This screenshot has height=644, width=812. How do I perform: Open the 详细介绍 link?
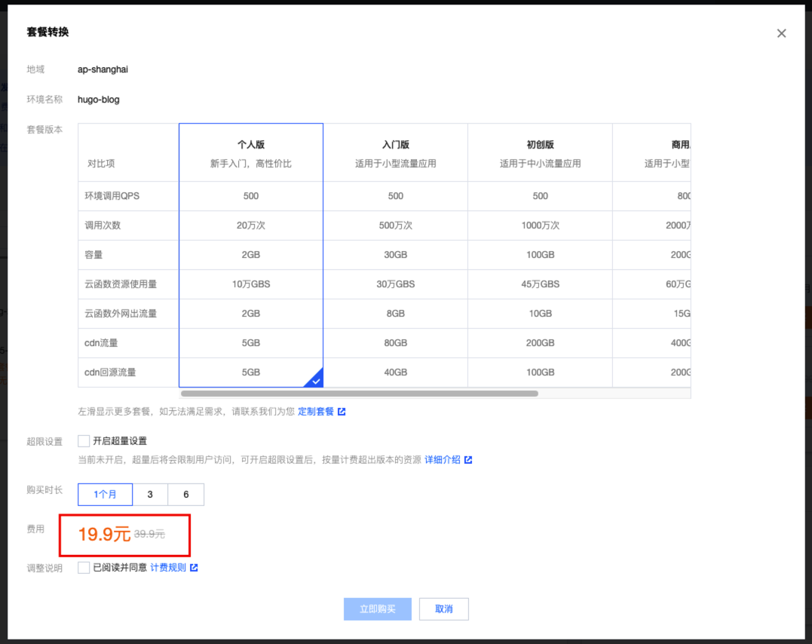pos(443,459)
